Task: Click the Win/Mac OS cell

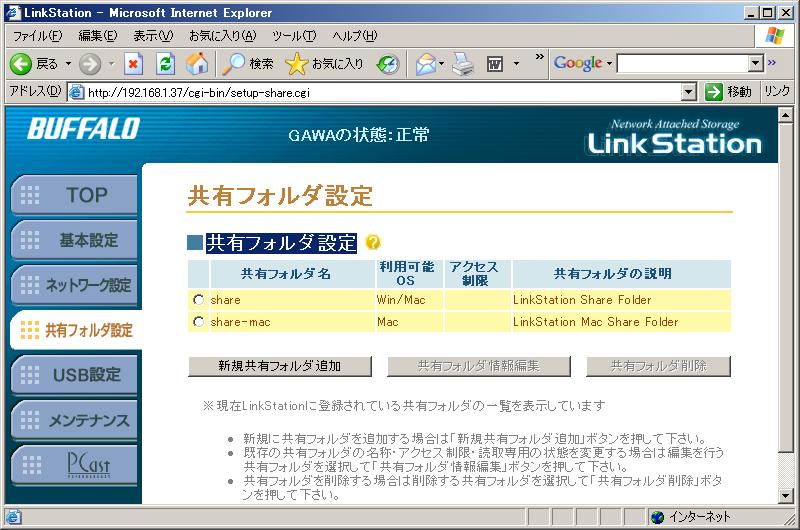Action: tap(409, 300)
